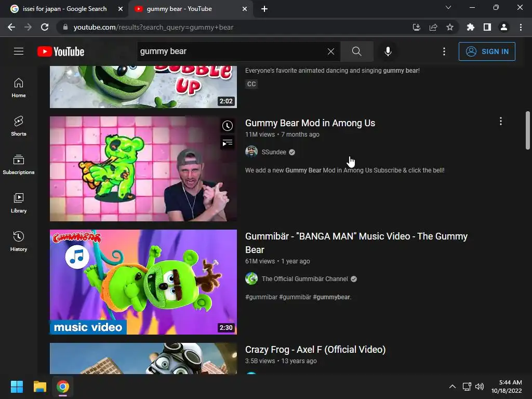Share this page icon in address bar
The image size is (532, 399).
tap(433, 27)
